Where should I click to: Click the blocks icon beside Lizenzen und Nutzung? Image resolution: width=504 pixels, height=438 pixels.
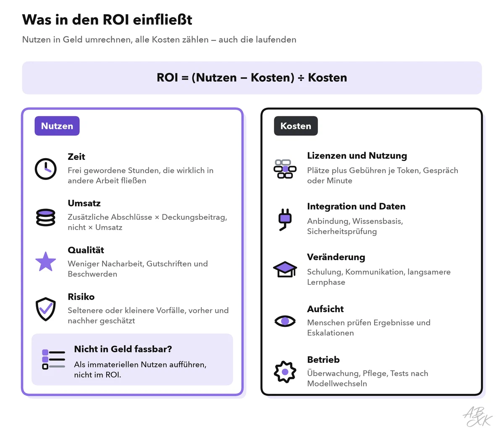click(285, 169)
